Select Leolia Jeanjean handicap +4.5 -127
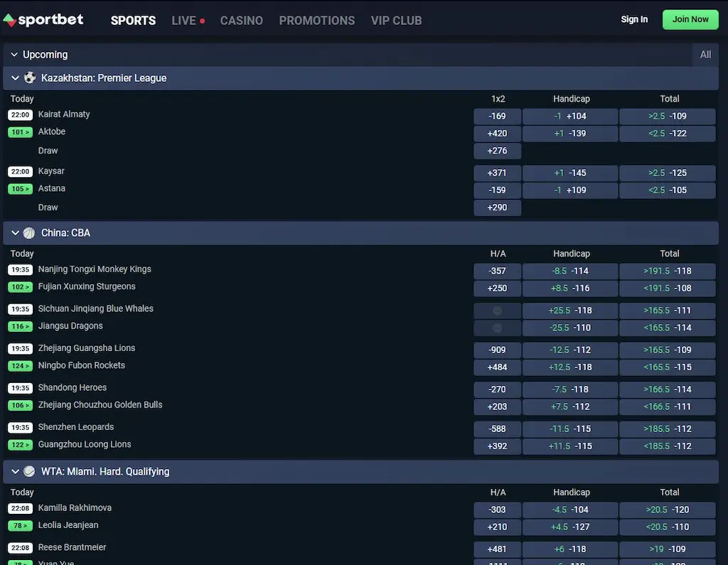Viewport: 728px width, 565px height. click(570, 527)
